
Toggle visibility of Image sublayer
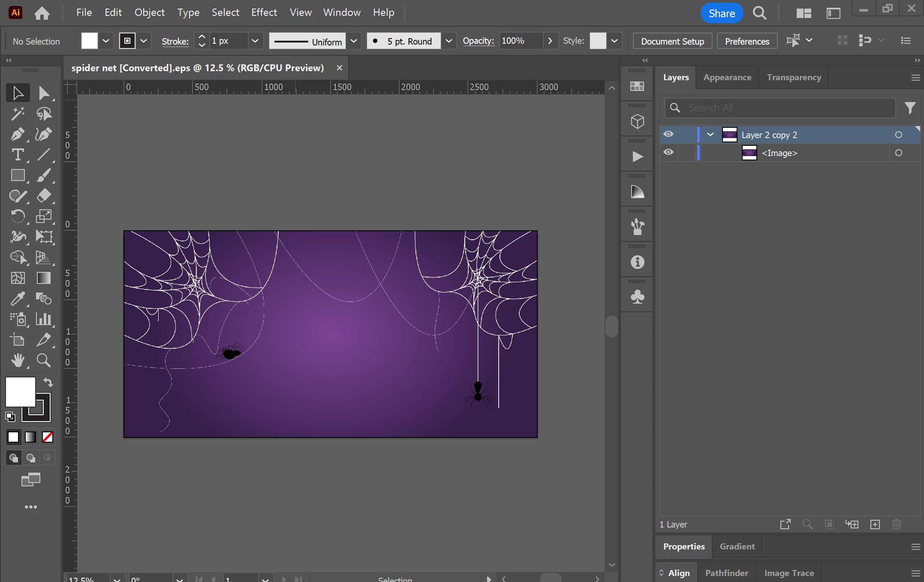[x=668, y=152]
